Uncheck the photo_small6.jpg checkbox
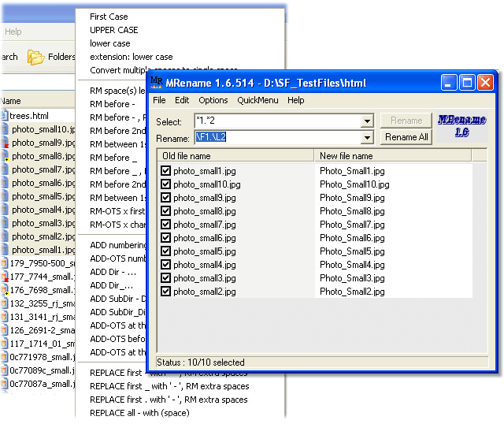 [165, 238]
